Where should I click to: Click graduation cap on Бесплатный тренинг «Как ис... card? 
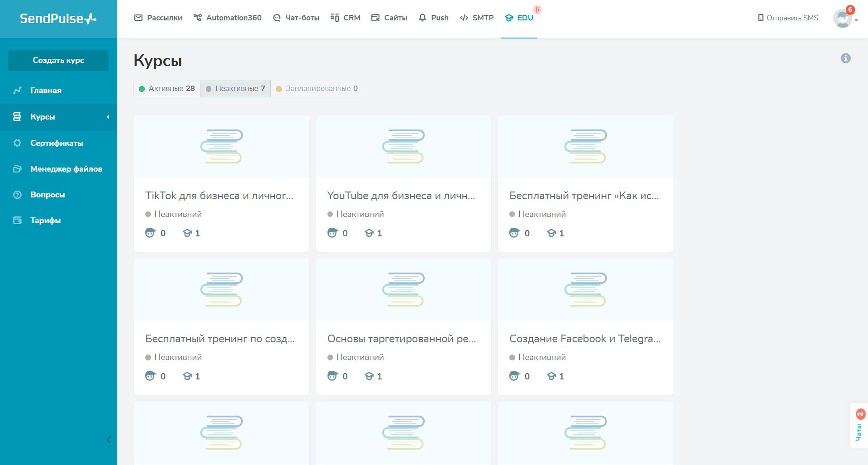pos(551,233)
